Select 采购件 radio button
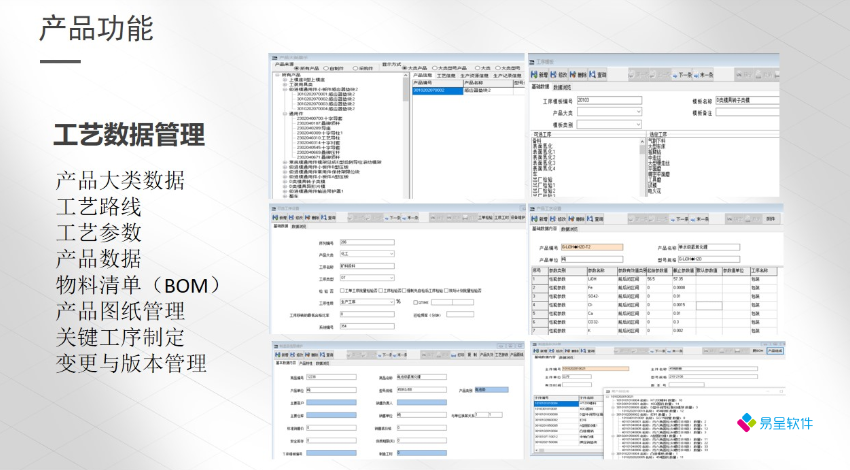 pos(355,68)
